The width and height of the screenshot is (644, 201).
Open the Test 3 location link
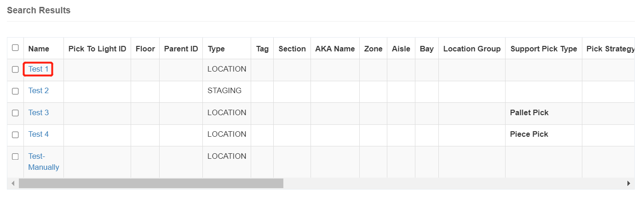(x=39, y=112)
